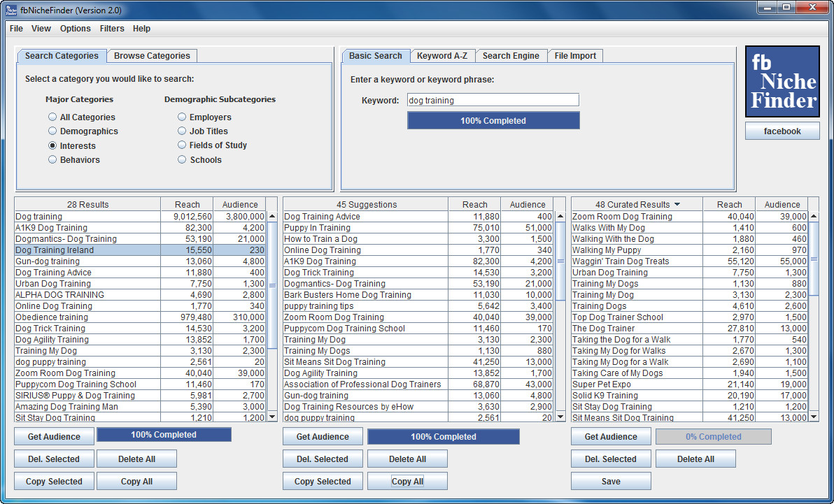
Task: Select the All Categories radio button
Action: [x=52, y=117]
